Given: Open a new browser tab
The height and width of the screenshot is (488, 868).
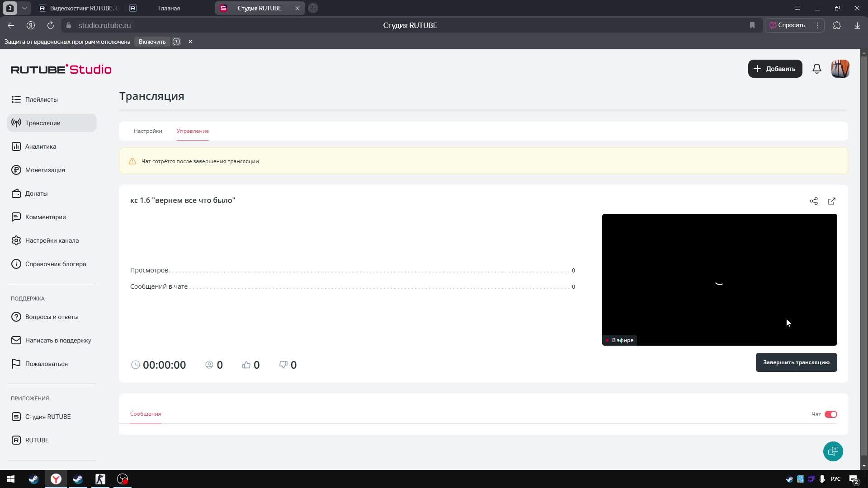Looking at the screenshot, I should click(313, 8).
